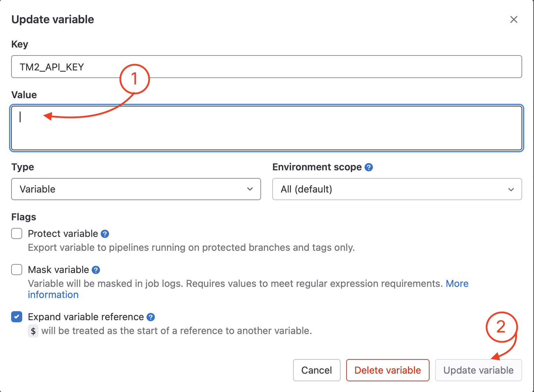Click the red circled number 2 annotation
The image size is (534, 392).
click(501, 327)
